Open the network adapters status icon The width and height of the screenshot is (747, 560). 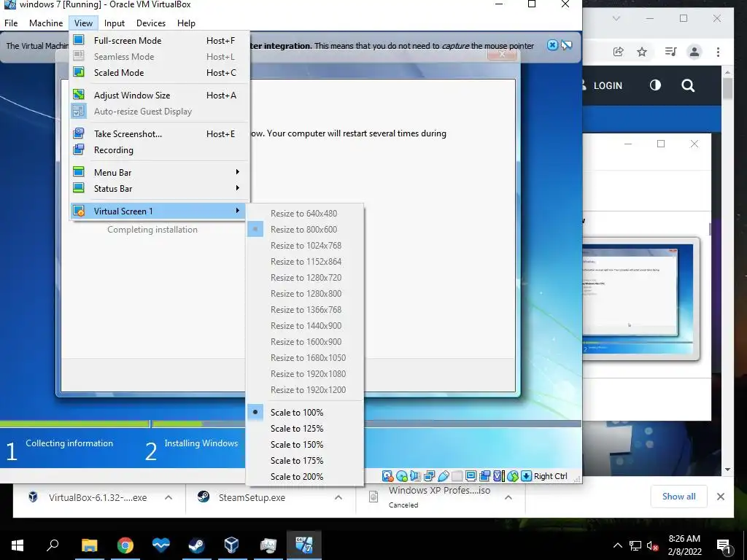point(429,475)
